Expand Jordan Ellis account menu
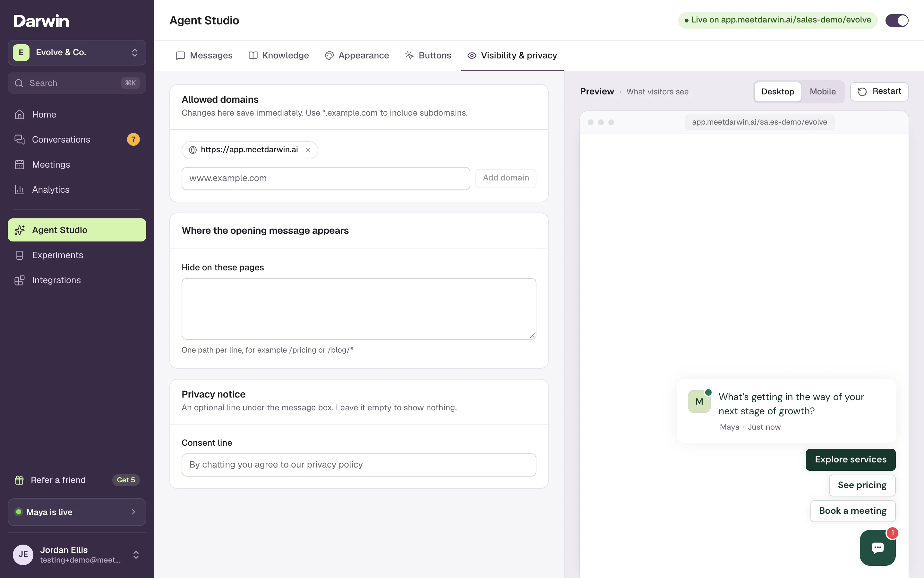924x578 pixels. (77, 554)
